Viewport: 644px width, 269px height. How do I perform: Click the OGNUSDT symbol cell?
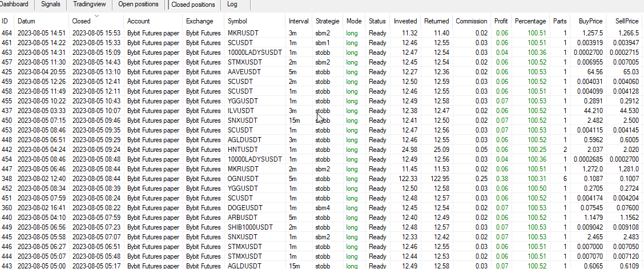click(243, 179)
